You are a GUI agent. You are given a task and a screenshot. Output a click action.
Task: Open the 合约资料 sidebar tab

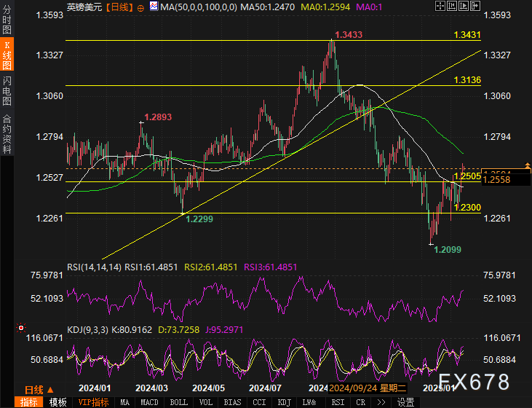(7, 134)
